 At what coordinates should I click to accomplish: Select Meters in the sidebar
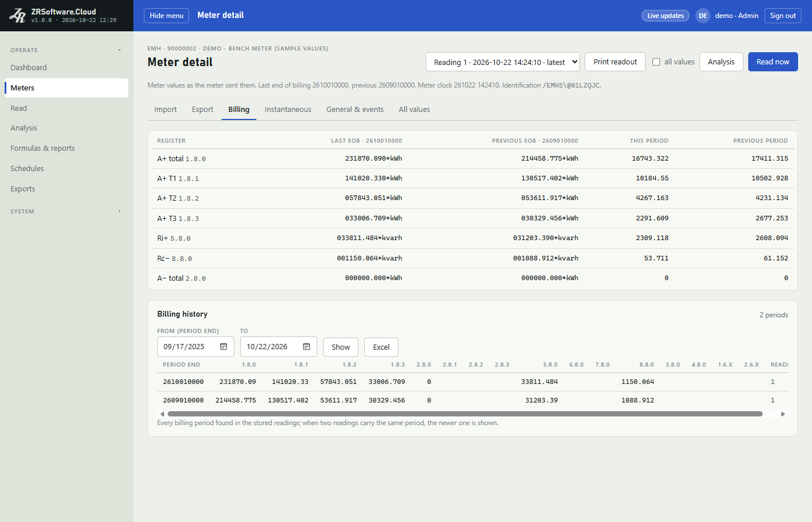[x=66, y=88]
